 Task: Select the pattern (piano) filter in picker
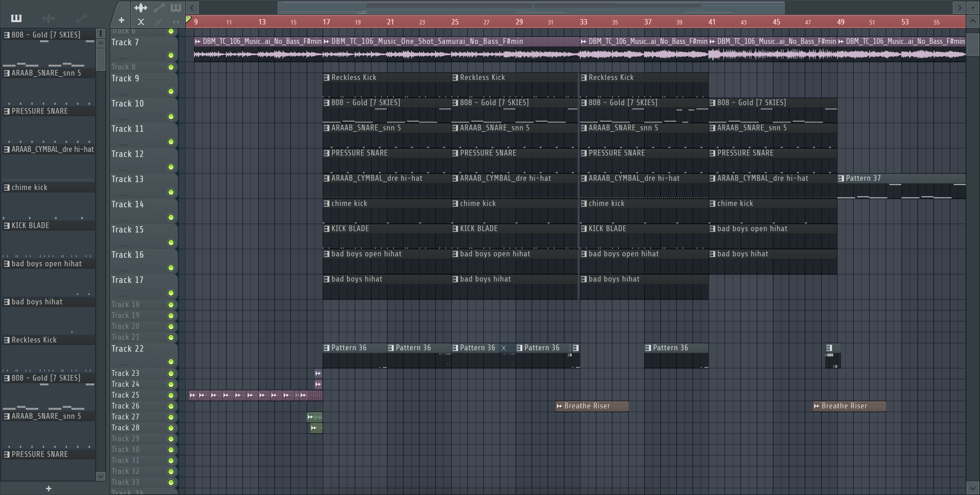click(16, 18)
